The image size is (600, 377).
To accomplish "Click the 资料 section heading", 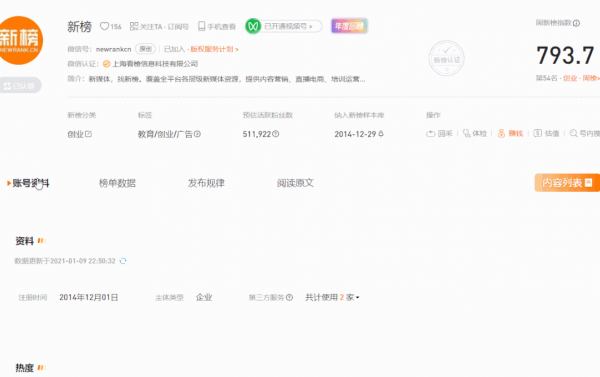I will 24,241.
